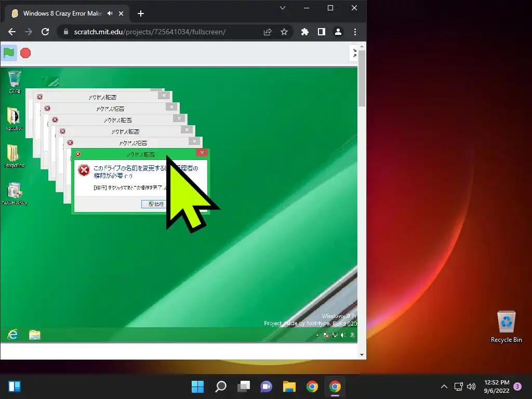Open Windows 11 Start menu

point(197,387)
